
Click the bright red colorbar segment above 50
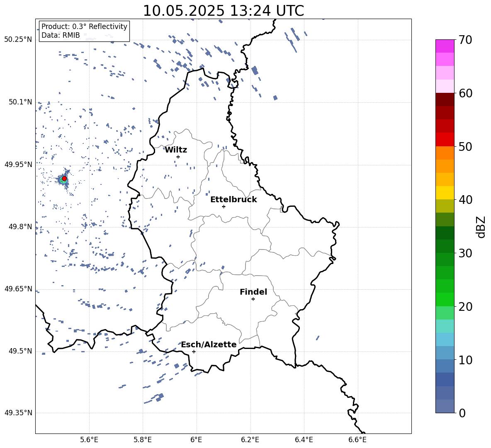coord(445,140)
